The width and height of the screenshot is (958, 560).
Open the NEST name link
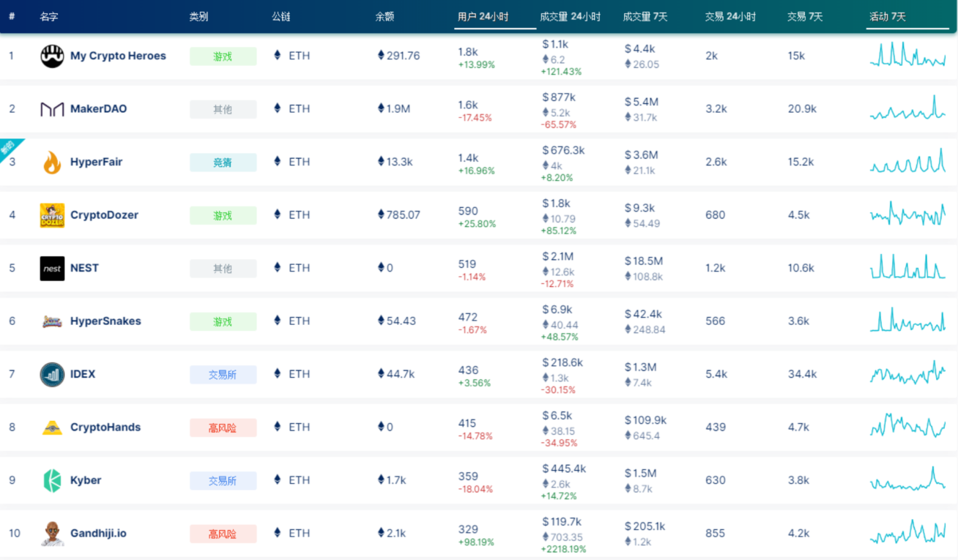[x=84, y=268]
